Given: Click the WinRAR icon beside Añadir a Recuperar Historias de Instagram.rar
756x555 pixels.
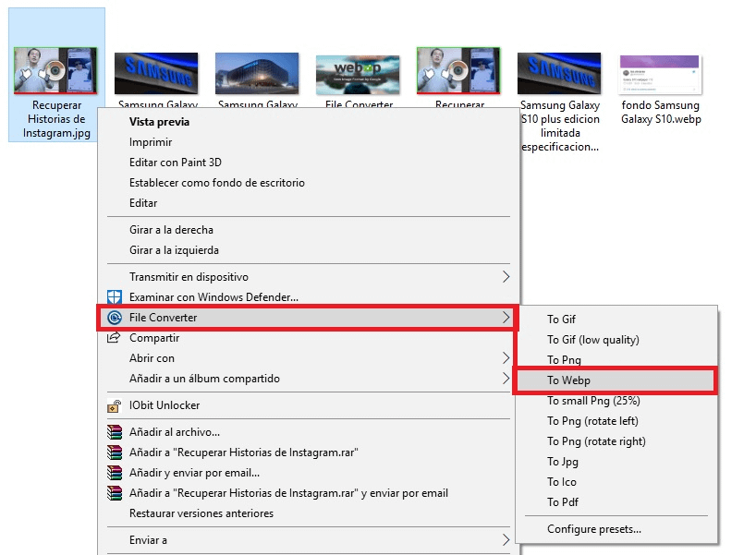Looking at the screenshot, I should point(115,452).
